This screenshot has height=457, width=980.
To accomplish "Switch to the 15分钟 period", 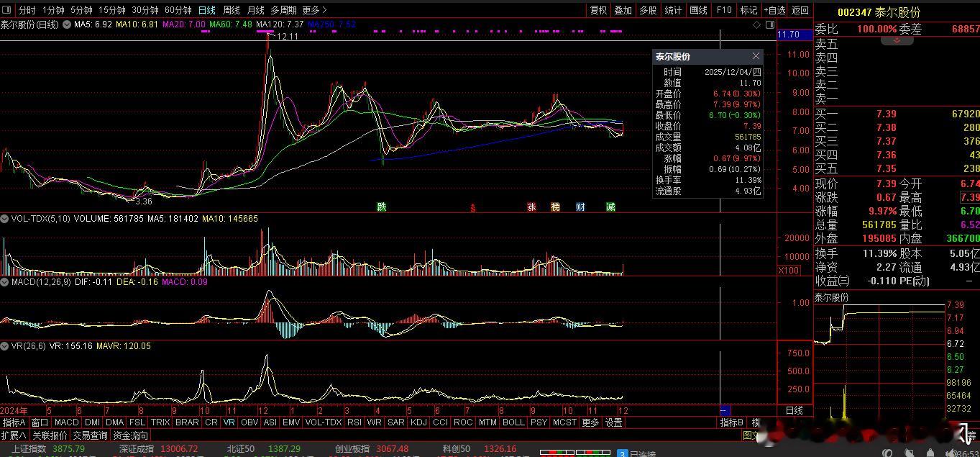I will coord(112,10).
